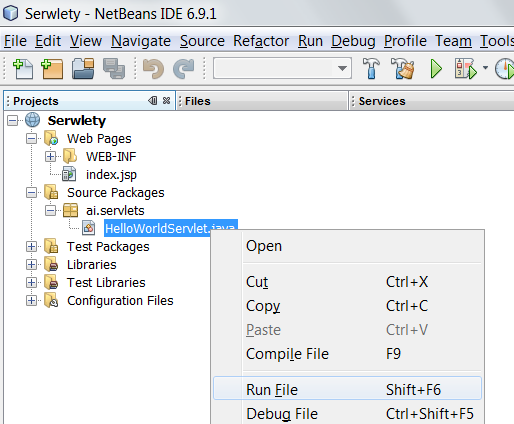Expand the WEB-INF folder

pyautogui.click(x=50, y=157)
